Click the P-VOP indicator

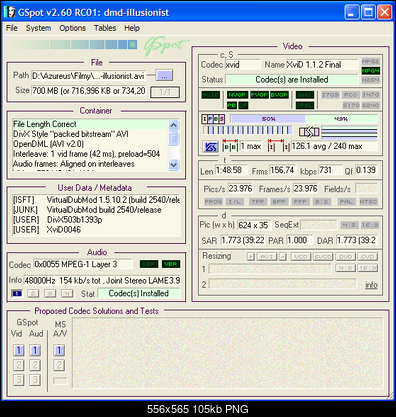pyautogui.click(x=259, y=95)
